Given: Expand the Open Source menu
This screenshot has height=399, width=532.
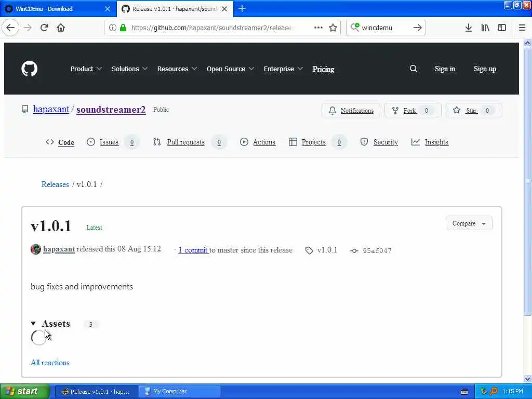Looking at the screenshot, I should tap(230, 69).
